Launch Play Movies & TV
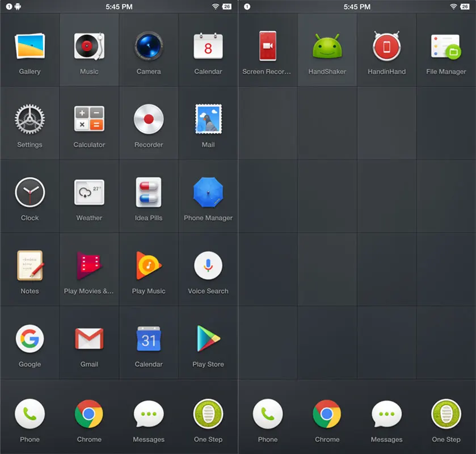 click(89, 266)
